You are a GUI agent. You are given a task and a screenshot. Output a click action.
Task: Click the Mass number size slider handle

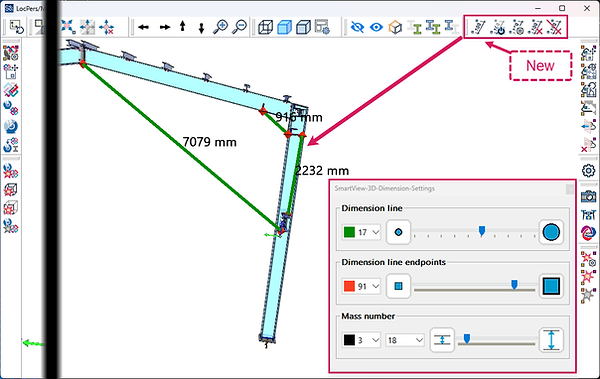(467, 338)
